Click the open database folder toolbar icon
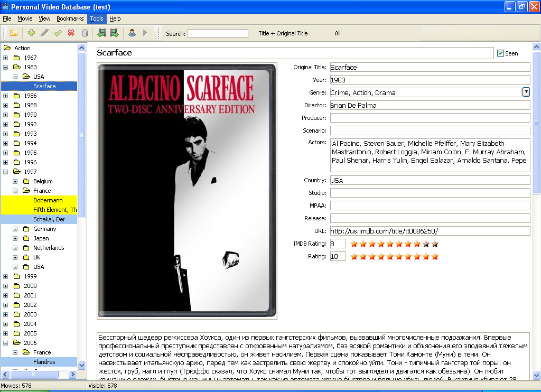 coord(14,33)
